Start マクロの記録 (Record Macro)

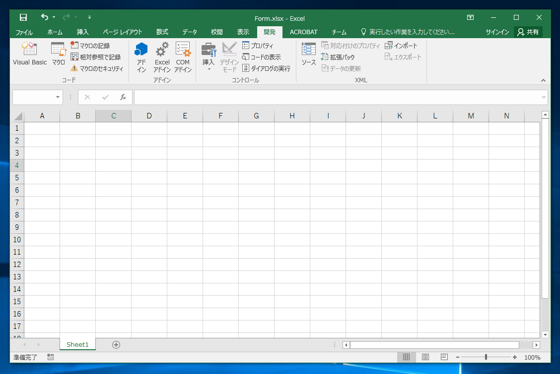[x=90, y=46]
